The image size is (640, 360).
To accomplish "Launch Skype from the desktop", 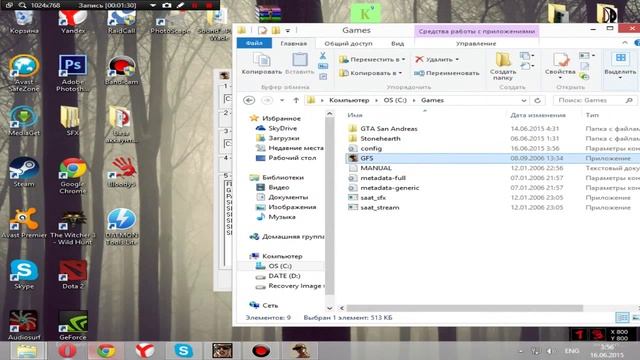I will click(24, 274).
